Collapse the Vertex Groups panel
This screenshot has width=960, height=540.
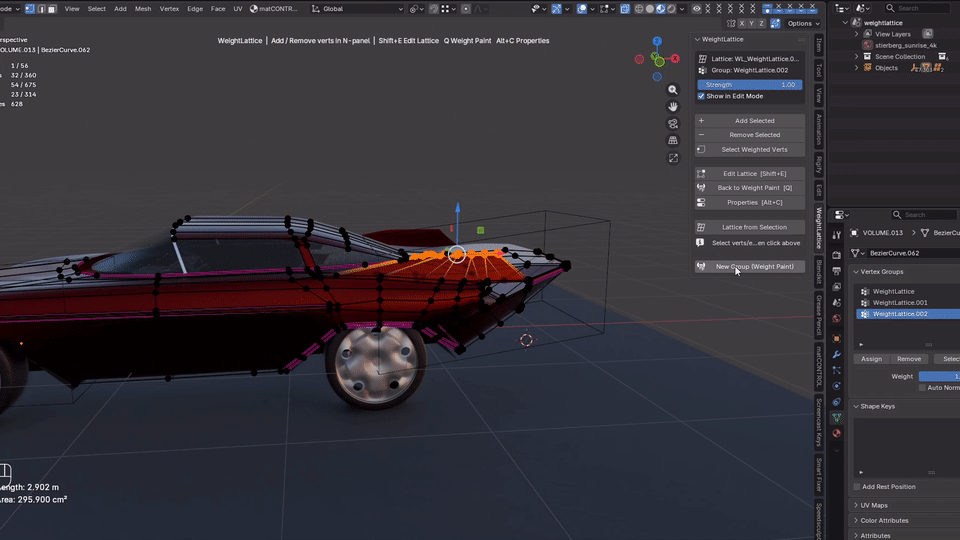click(x=857, y=272)
